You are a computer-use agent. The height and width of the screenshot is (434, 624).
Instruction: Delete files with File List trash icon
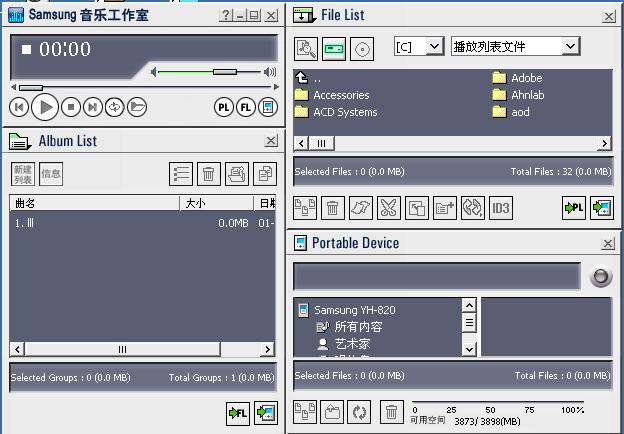point(333,208)
